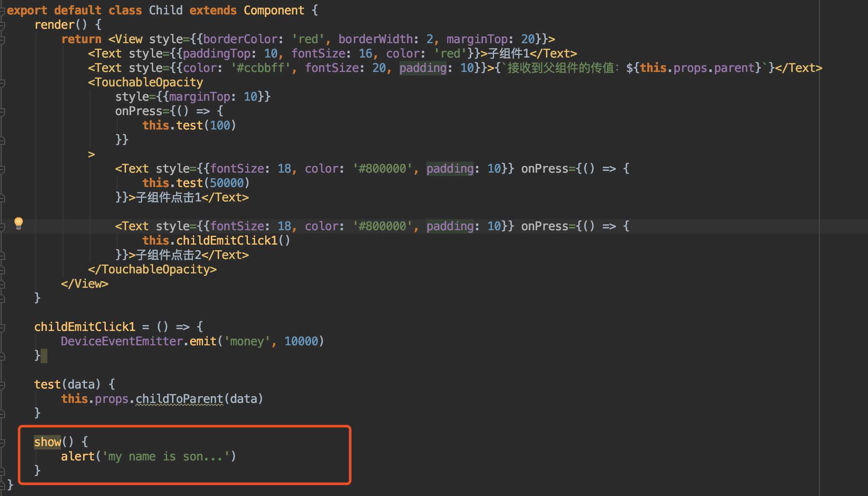
Task: Fold the return View block marker
Action: coord(2,39)
